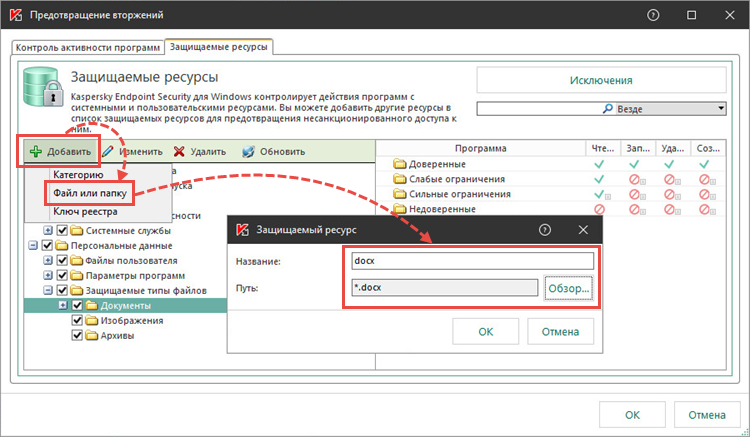Expand the Файлы пользователя node
The width and height of the screenshot is (750, 437).
[48, 261]
